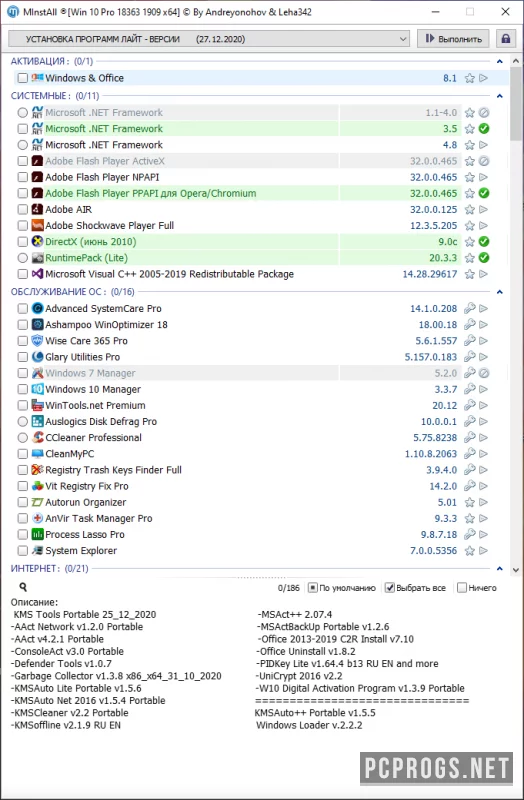524x800 pixels.
Task: Click version number '14.28.29617'
Action: pos(430,274)
